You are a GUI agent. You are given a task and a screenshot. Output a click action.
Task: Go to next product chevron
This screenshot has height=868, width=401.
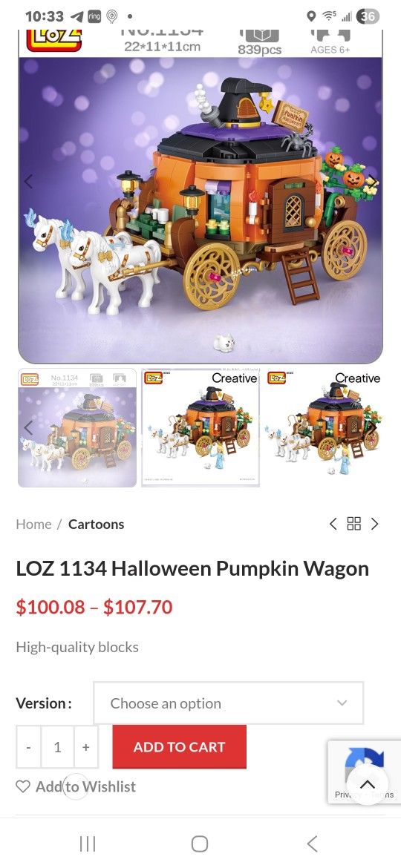375,524
